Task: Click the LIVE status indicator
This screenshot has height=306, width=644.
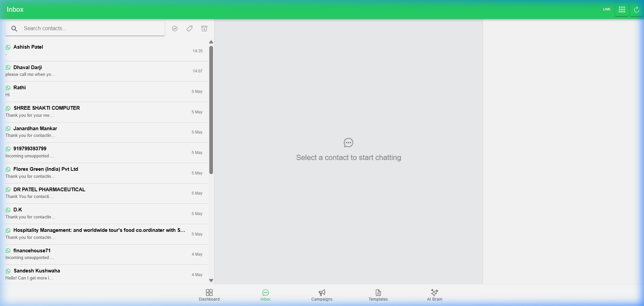Action: tap(607, 9)
